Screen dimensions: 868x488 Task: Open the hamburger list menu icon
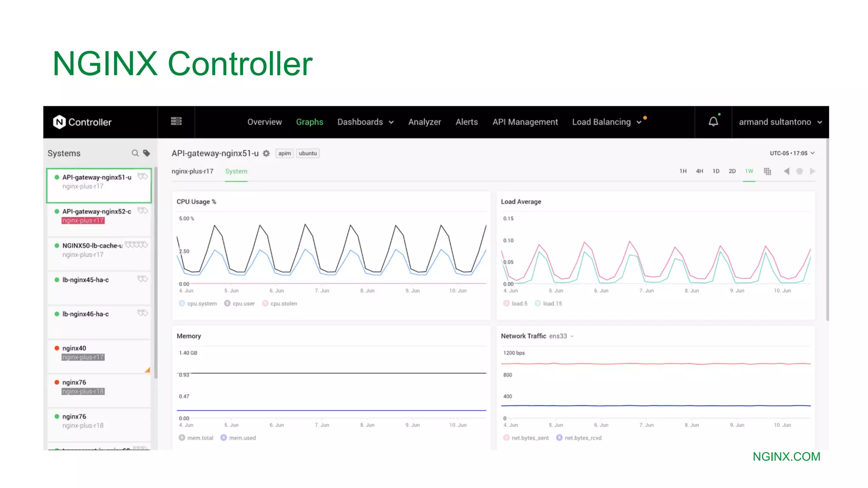(176, 122)
